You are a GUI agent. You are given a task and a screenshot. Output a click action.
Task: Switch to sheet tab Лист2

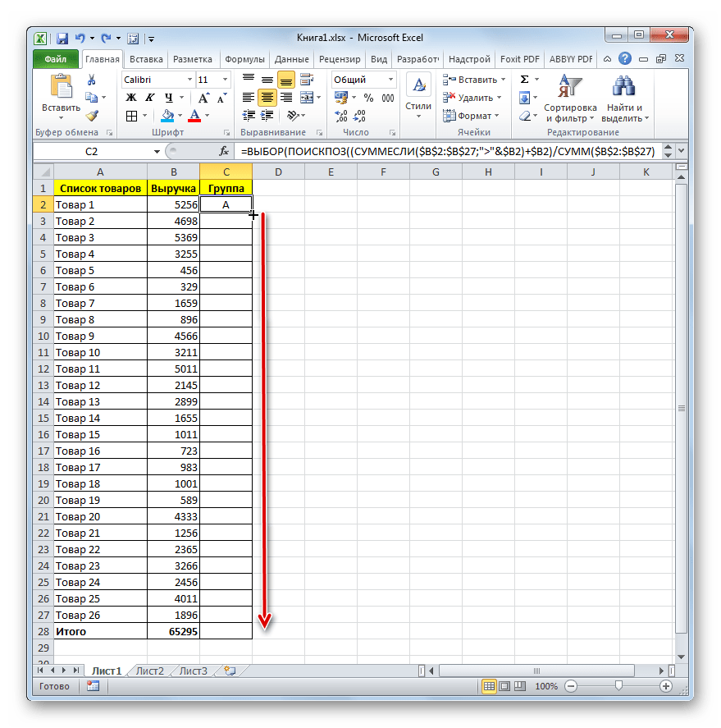(150, 671)
